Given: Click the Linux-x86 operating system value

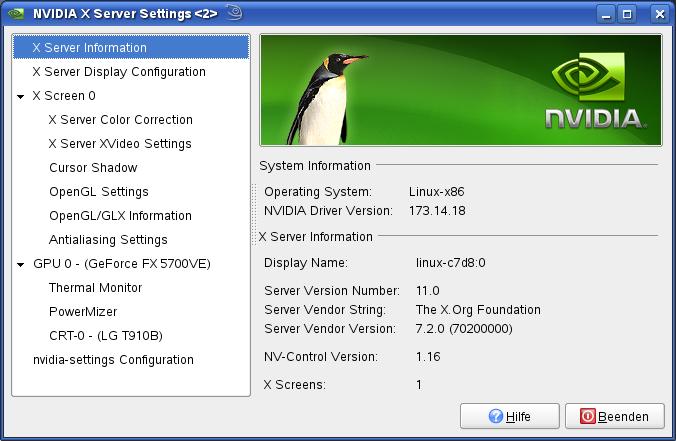Looking at the screenshot, I should [x=437, y=191].
